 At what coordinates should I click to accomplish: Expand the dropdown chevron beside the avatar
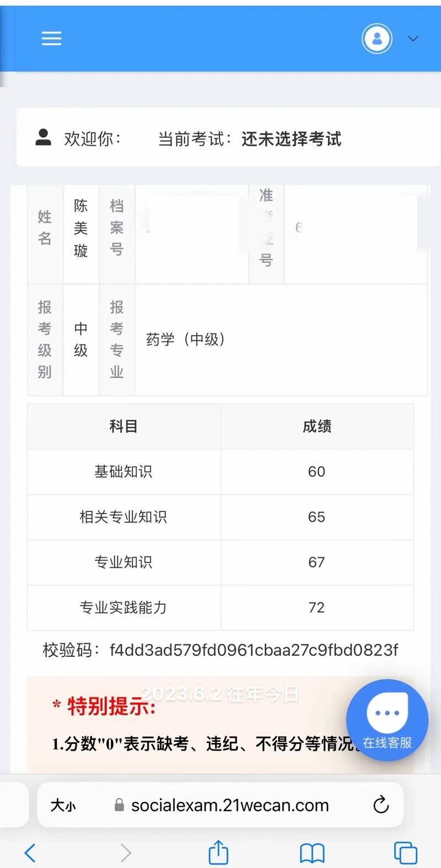coord(413,39)
